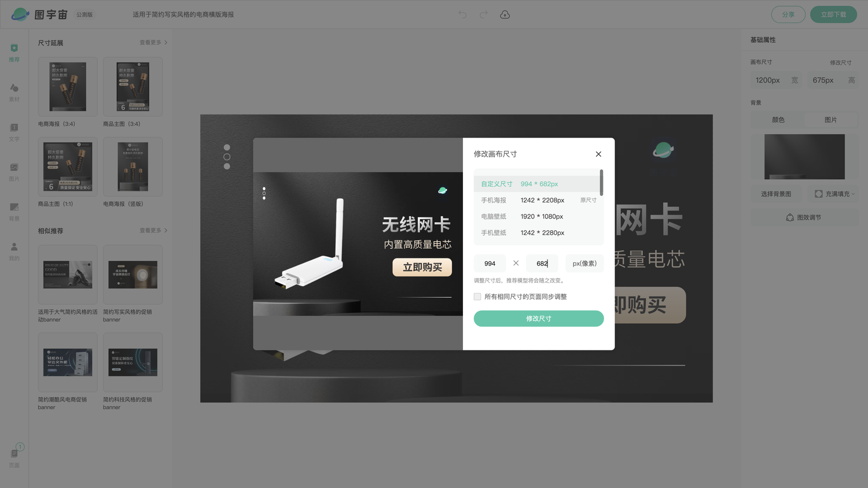Click the 立即下载 download button
This screenshot has height=488, width=868.
coord(833,14)
